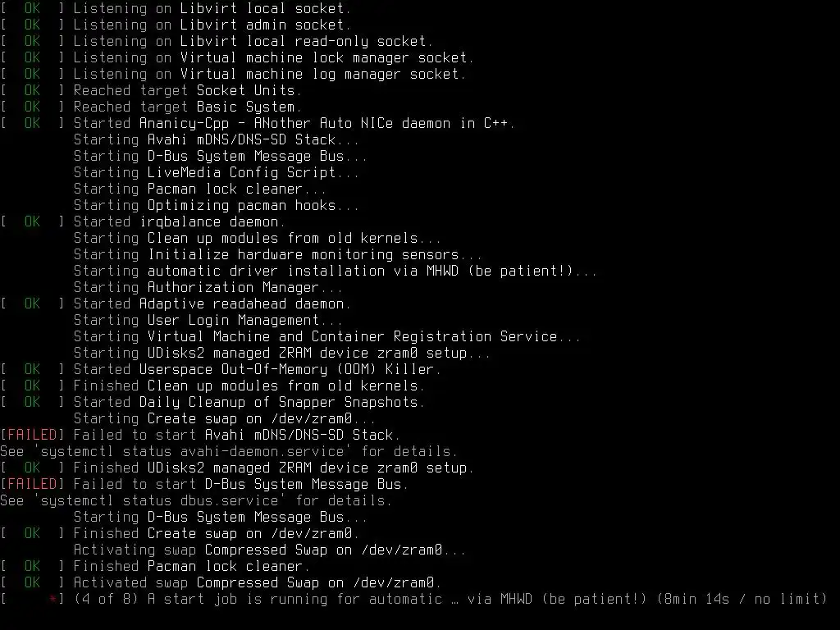Select 'Starting User Login Management' line
The height and width of the screenshot is (630, 840).
pyautogui.click(x=208, y=320)
